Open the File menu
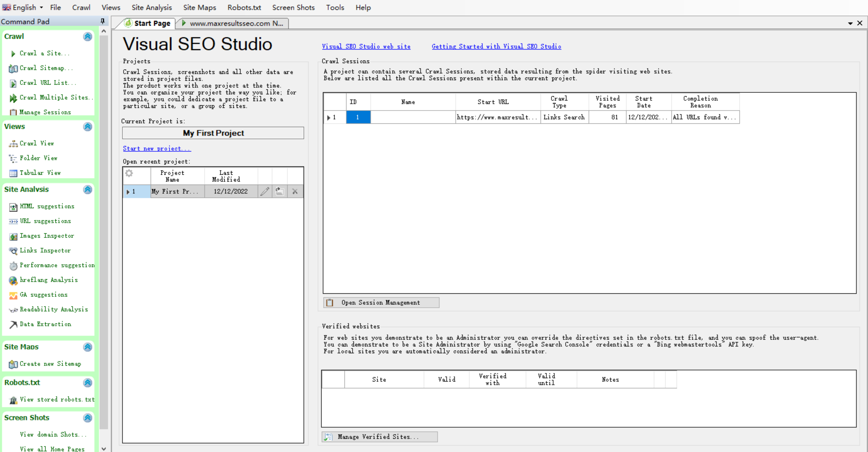This screenshot has width=868, height=452. [55, 7]
